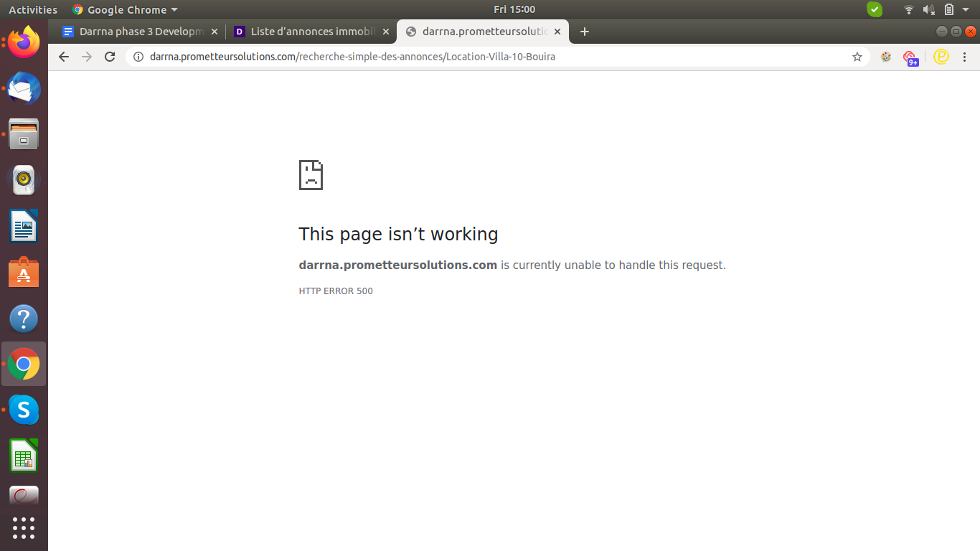Screen dimensions: 980x551
Task: Open Ubuntu Software store icon
Action: 24,273
